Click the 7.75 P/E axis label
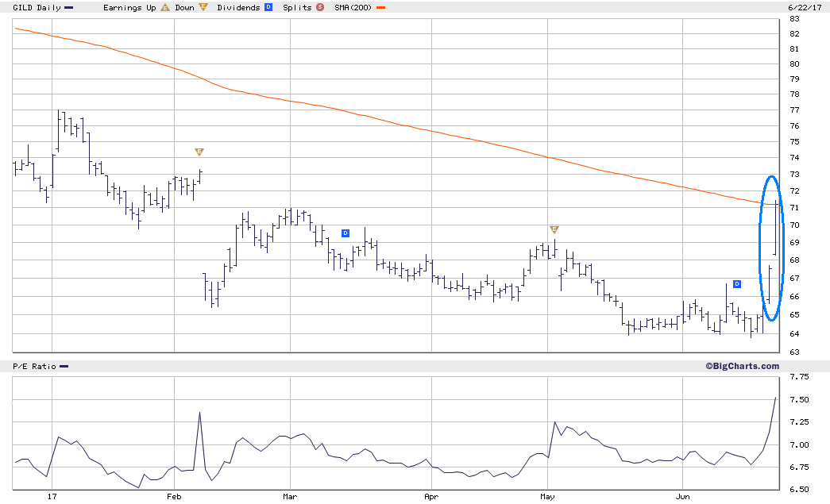This screenshot has height=504, width=830. click(799, 377)
